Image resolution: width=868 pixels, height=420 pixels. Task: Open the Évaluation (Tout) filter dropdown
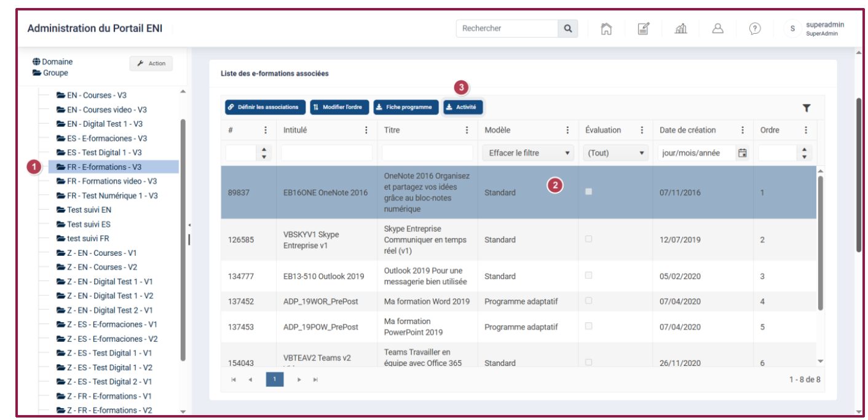(615, 153)
